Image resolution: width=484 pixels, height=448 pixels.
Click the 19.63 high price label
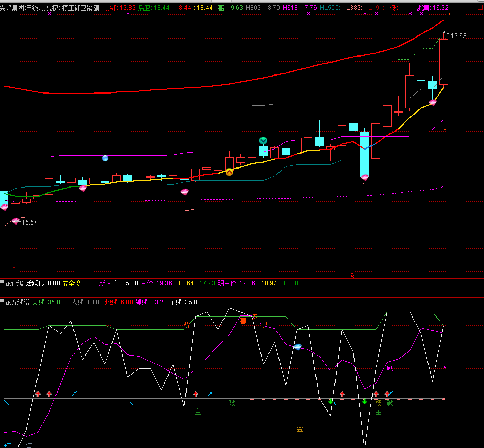coord(458,36)
